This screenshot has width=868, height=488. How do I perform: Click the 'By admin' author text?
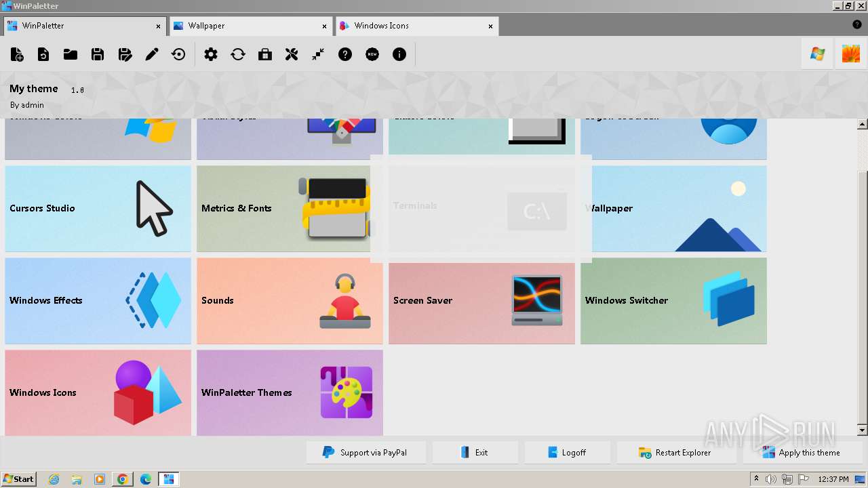[27, 105]
